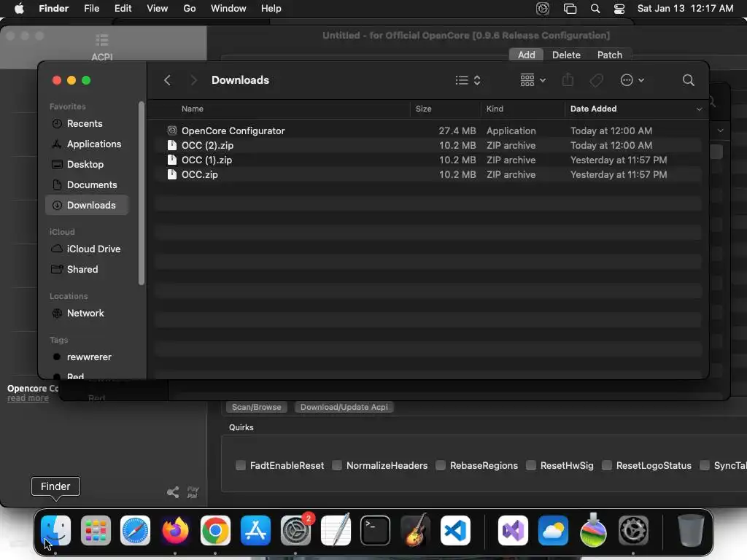747x560 pixels.
Task: Click the PayPal icon in OpenCore Configurator window
Action: pos(193,492)
